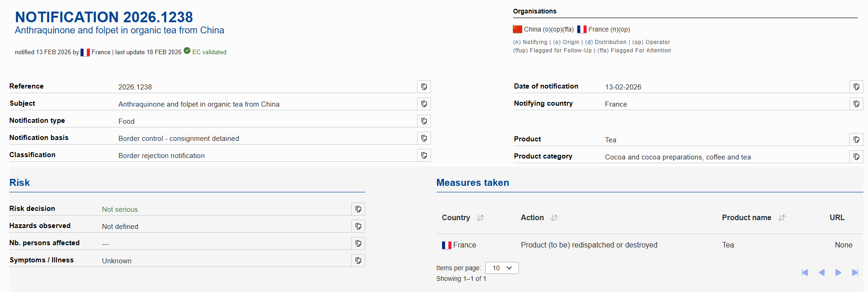
Task: Click the France flag in Organisations
Action: pos(582,29)
